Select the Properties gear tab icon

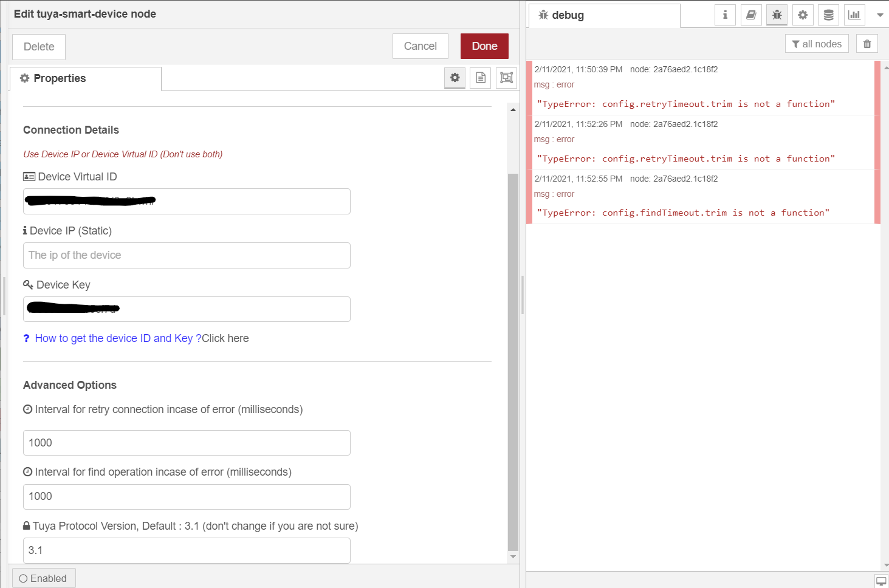click(x=24, y=78)
